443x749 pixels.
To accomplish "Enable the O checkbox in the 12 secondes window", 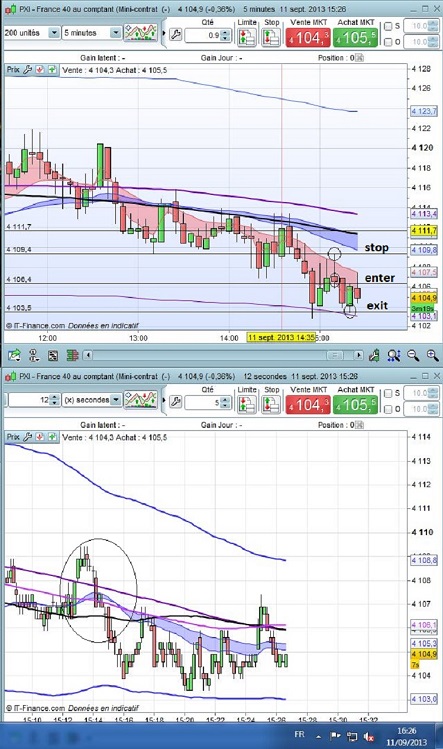I will 388,409.
